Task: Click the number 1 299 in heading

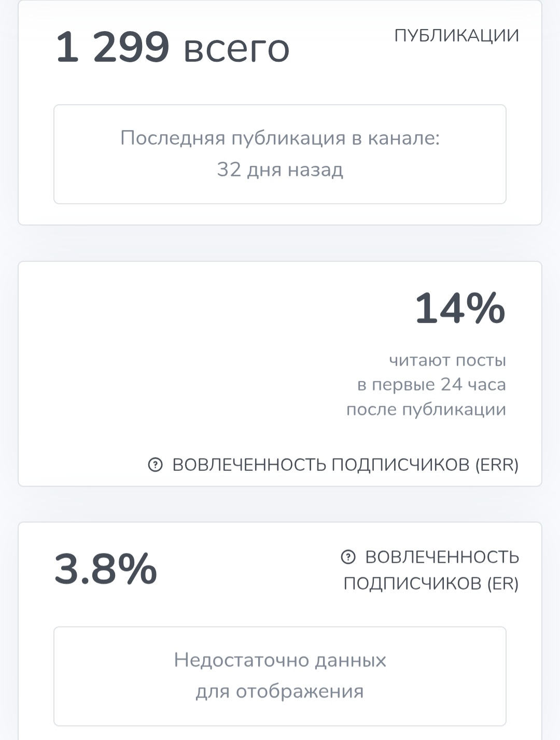Action: tap(113, 48)
